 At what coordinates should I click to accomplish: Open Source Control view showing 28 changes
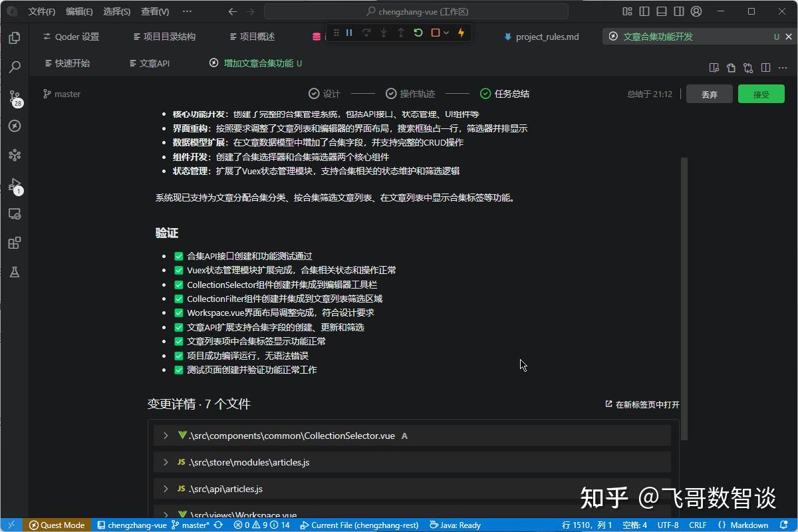pyautogui.click(x=15, y=96)
